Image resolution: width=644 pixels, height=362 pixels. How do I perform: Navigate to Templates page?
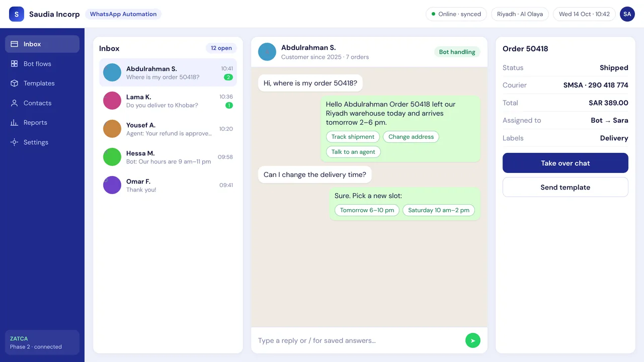[42, 83]
